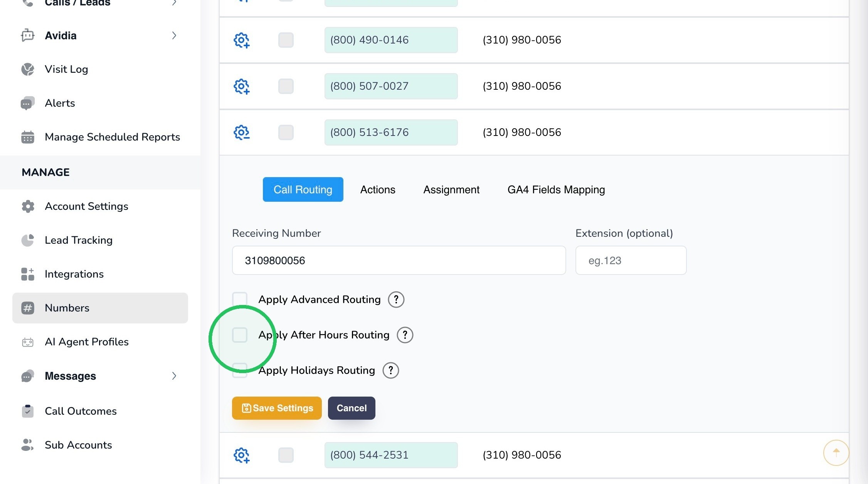Open help for Apply After Hours Routing
This screenshot has width=868, height=484.
[405, 335]
